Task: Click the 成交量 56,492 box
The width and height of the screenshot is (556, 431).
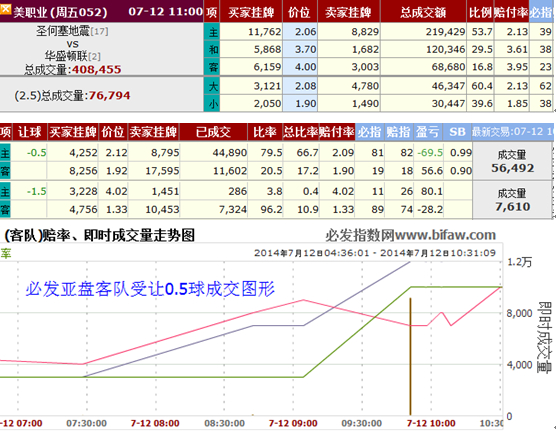Action: 513,161
